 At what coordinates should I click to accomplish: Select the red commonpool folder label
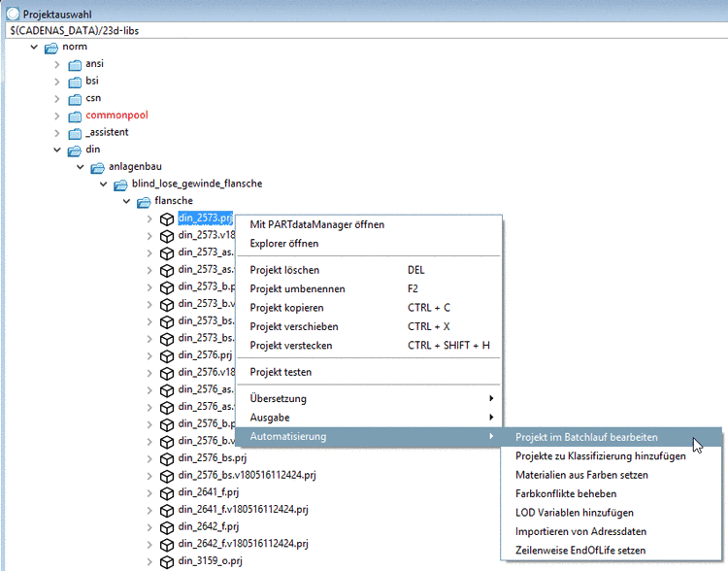pos(117,116)
